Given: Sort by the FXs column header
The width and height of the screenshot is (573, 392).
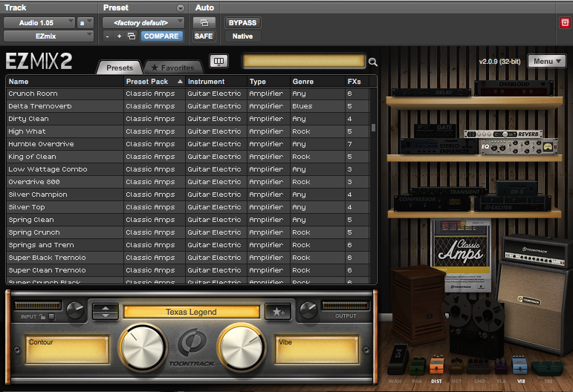Looking at the screenshot, I should coord(357,82).
